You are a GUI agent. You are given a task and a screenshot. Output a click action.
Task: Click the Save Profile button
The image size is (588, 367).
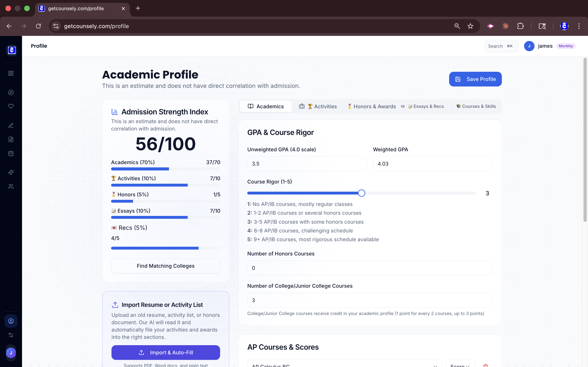(475, 79)
